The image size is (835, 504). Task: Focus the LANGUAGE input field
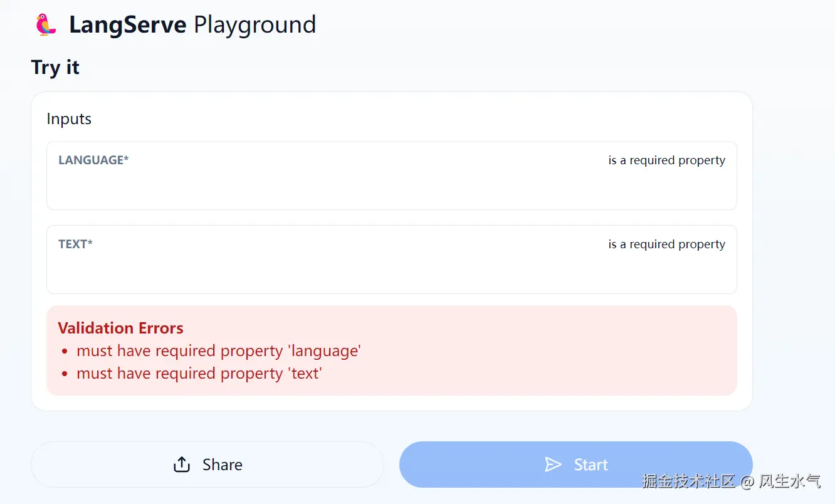pyautogui.click(x=391, y=176)
